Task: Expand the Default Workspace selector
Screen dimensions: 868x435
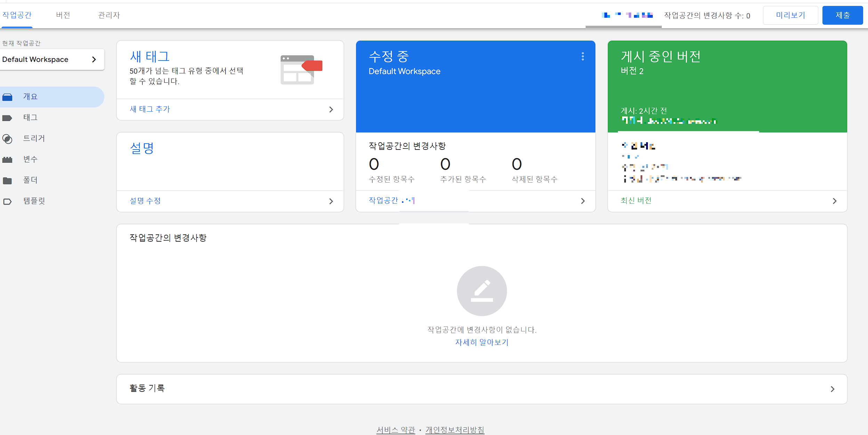Action: [x=94, y=59]
